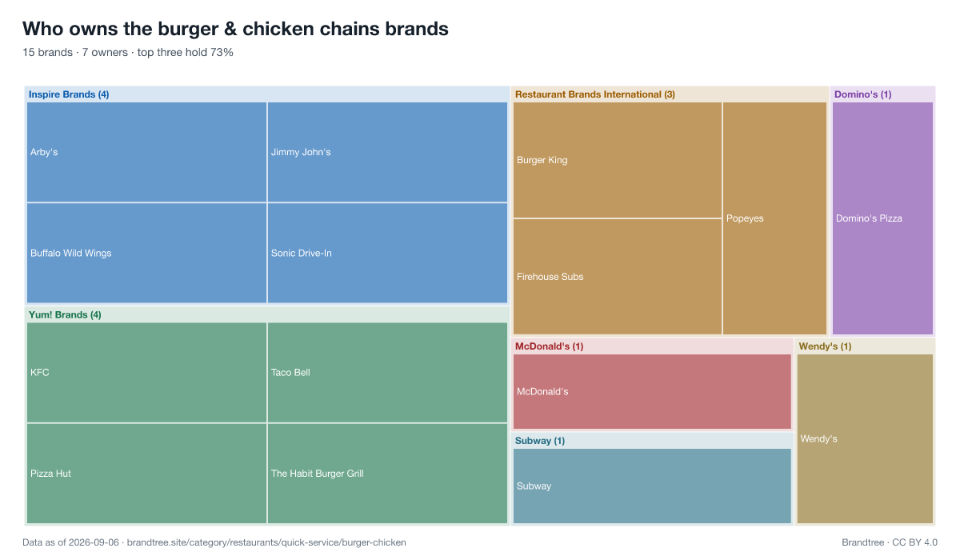Image resolution: width=960 pixels, height=560 pixels.
Task: Click the red McDonald's brand tile
Action: point(652,392)
